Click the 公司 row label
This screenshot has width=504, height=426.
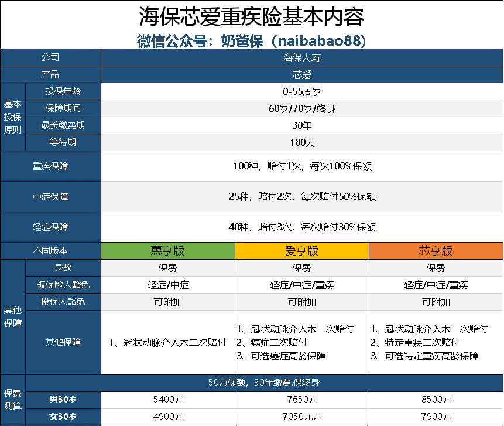50,57
